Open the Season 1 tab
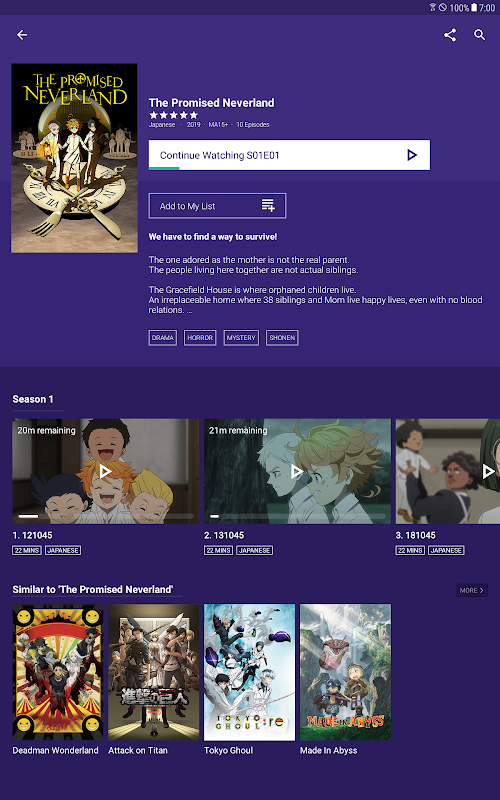500x800 pixels. point(33,399)
